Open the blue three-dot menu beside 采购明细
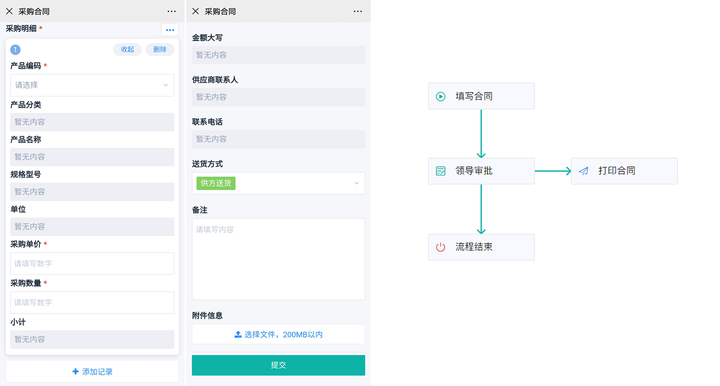This screenshot has height=386, width=720. coord(170,30)
